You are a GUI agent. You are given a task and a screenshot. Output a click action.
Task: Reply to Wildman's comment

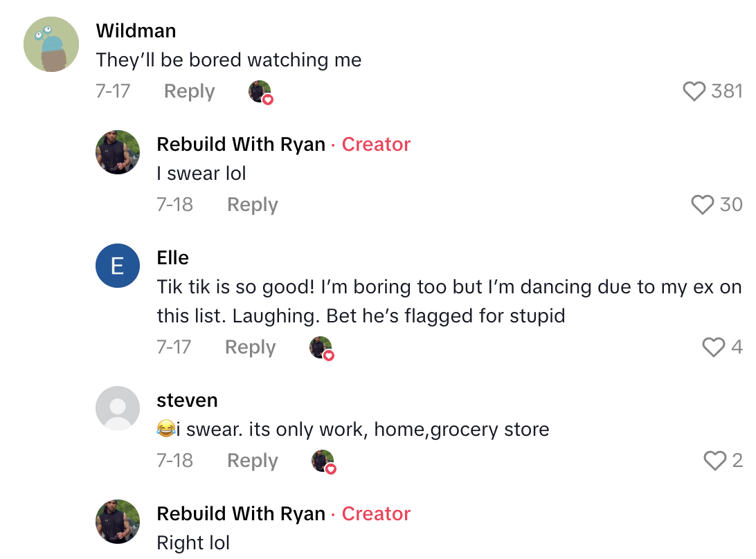tap(189, 91)
